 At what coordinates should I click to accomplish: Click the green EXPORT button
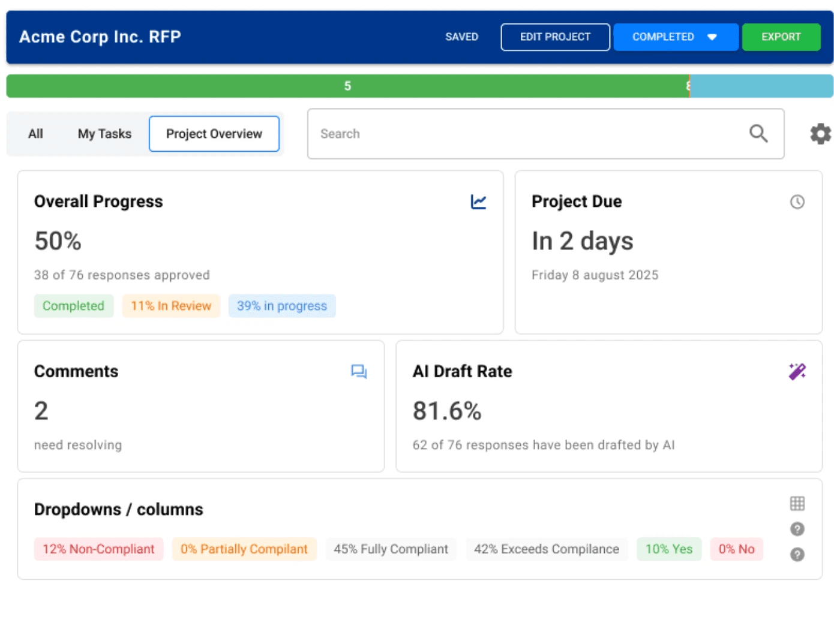click(781, 37)
